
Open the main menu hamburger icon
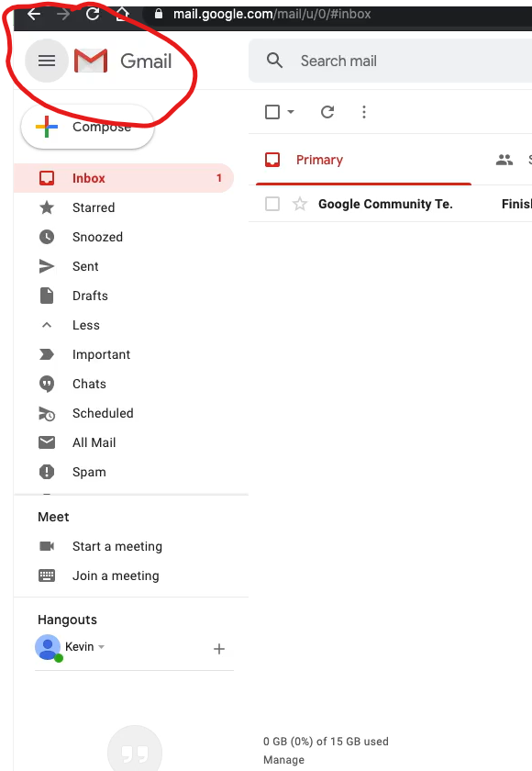[47, 61]
